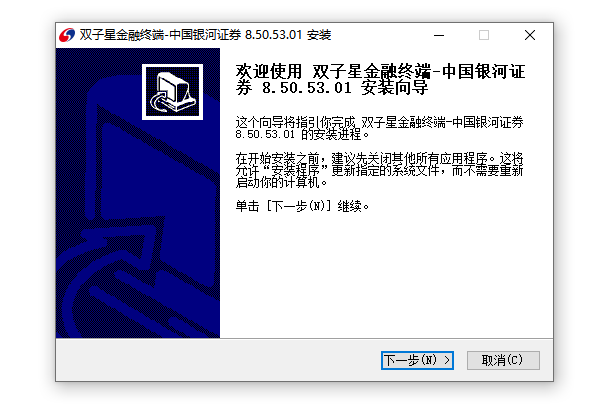
Task: Minimize the 双子星金融终端 installer window
Action: click(439, 35)
